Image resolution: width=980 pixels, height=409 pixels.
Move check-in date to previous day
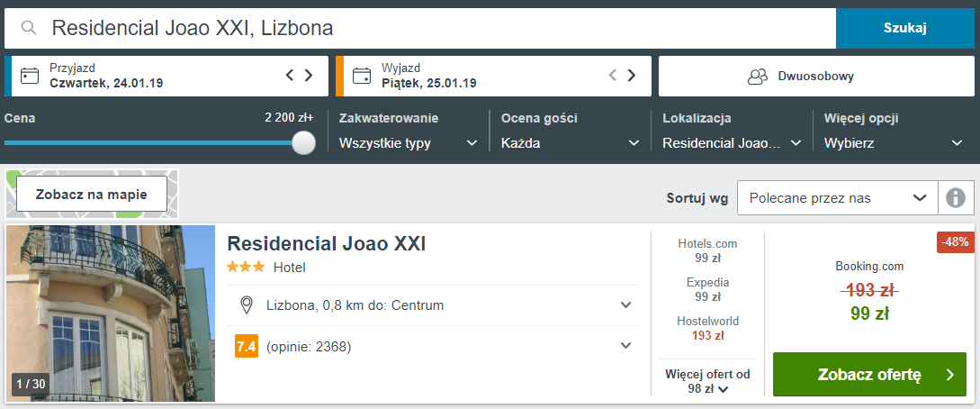(290, 76)
